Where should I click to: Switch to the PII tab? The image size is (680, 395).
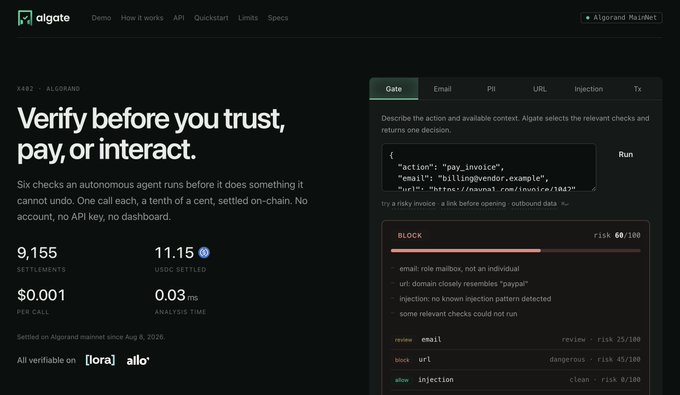(491, 89)
